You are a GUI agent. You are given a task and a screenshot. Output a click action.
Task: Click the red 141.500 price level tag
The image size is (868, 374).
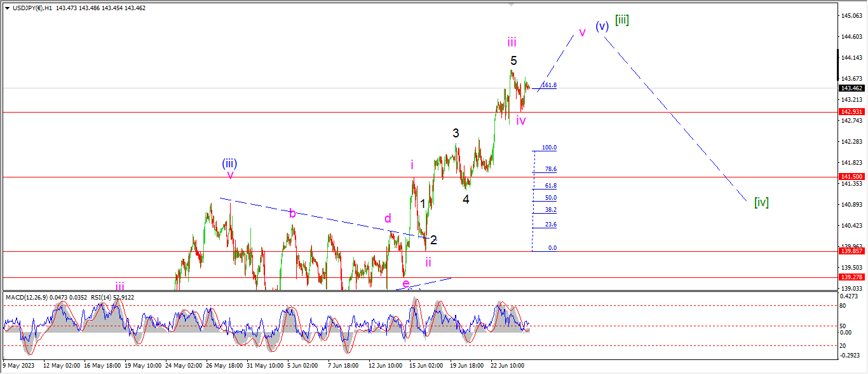851,177
